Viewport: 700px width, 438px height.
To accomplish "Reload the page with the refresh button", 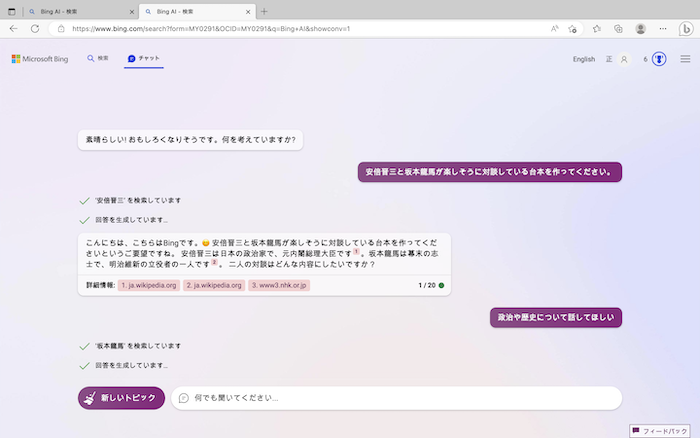I will (35, 29).
